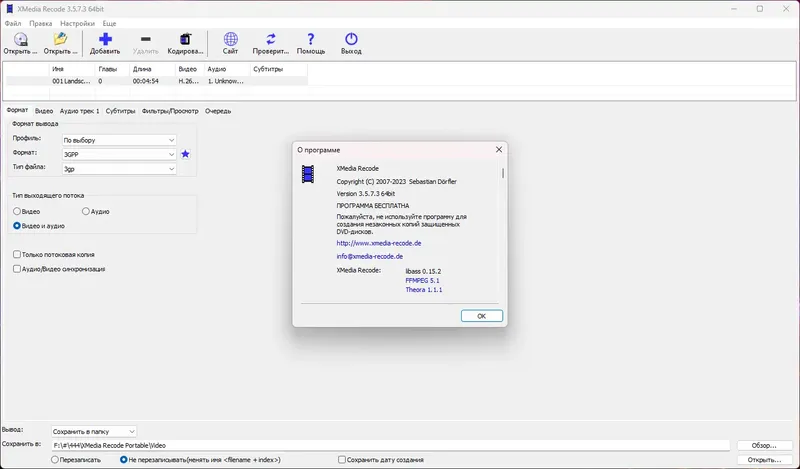Click the Помощь question mark icon

pyautogui.click(x=311, y=39)
